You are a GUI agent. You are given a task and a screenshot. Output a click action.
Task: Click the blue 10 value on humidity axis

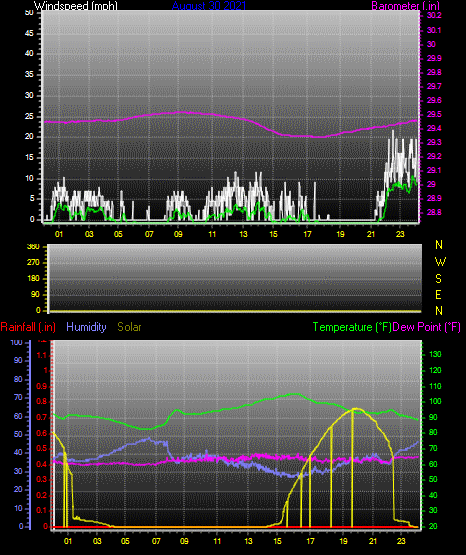pyautogui.click(x=18, y=508)
